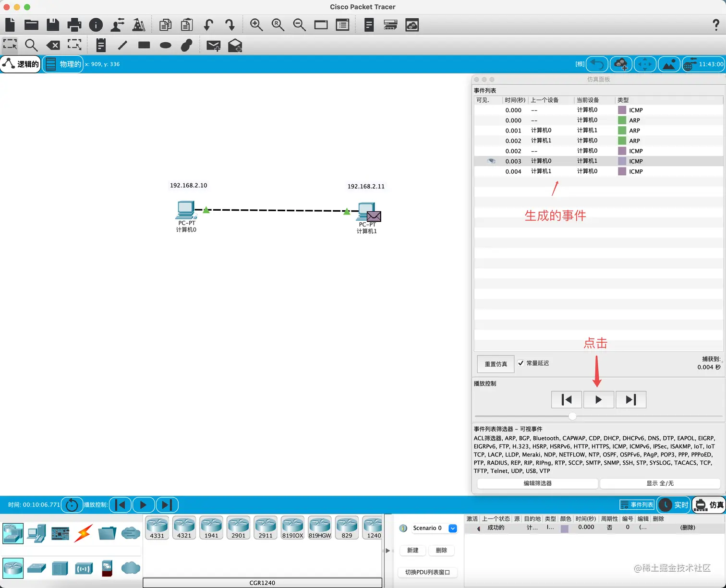726x588 pixels.
Task: Go back with the 根 navigation arrow
Action: tap(597, 64)
